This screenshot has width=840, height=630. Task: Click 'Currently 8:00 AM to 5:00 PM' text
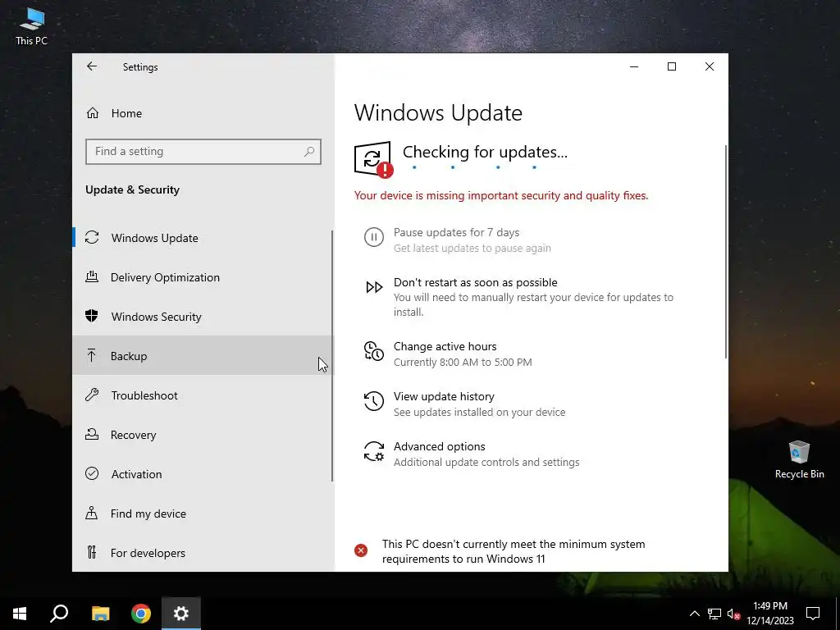(x=463, y=362)
